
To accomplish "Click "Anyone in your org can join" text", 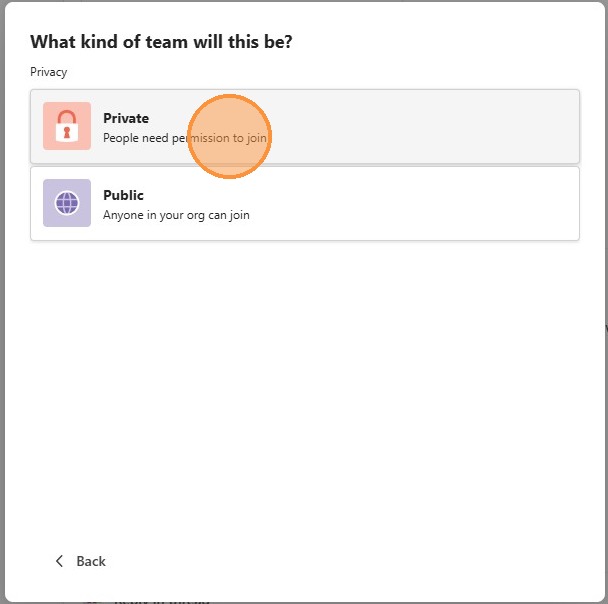I will click(176, 215).
